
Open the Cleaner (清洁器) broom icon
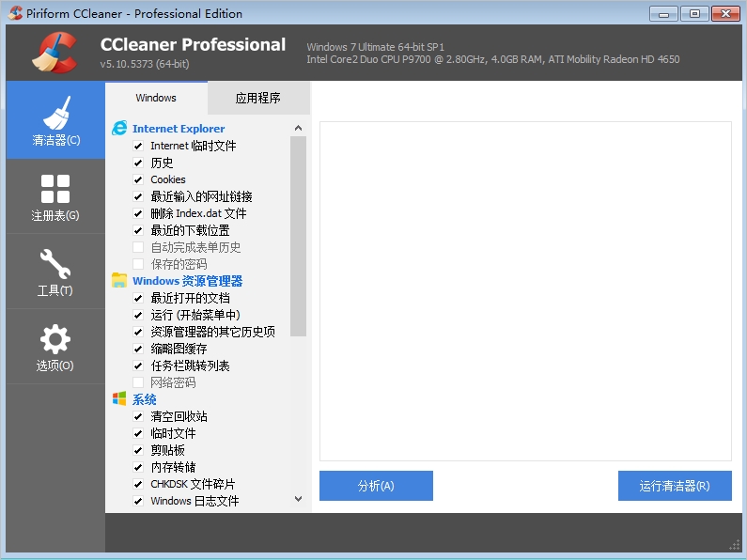tap(56, 113)
